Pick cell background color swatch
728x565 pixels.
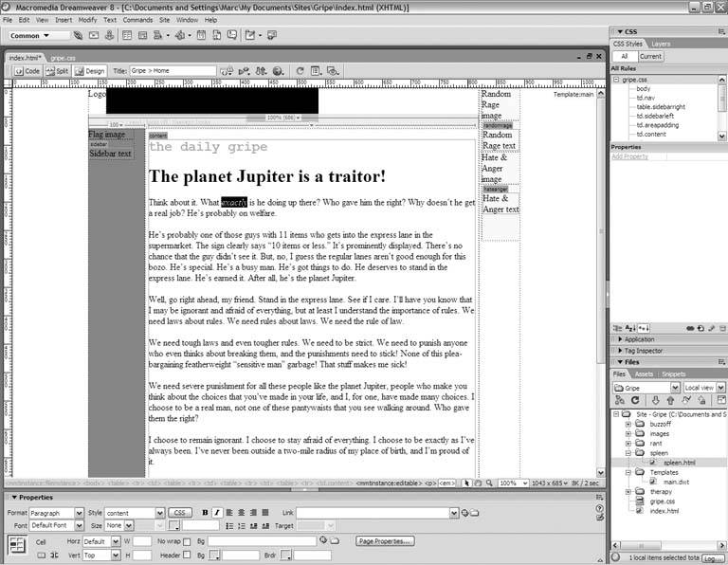(214, 555)
